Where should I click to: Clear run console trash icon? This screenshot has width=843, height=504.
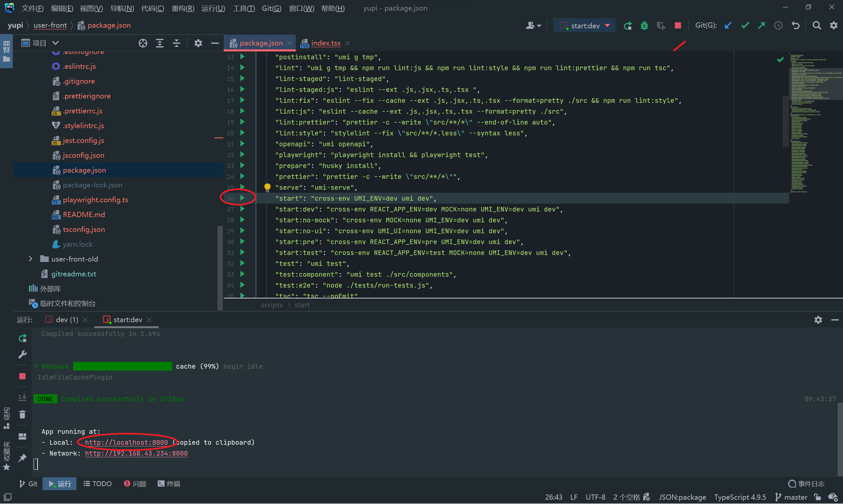(x=22, y=414)
